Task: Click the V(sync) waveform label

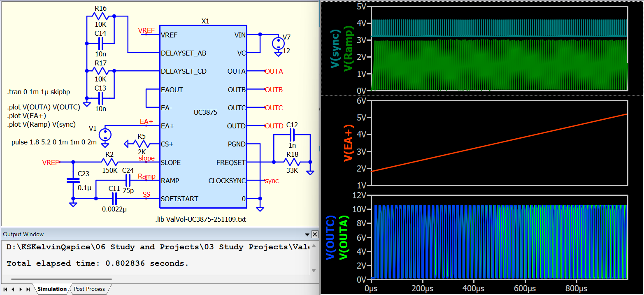Action: coord(336,48)
